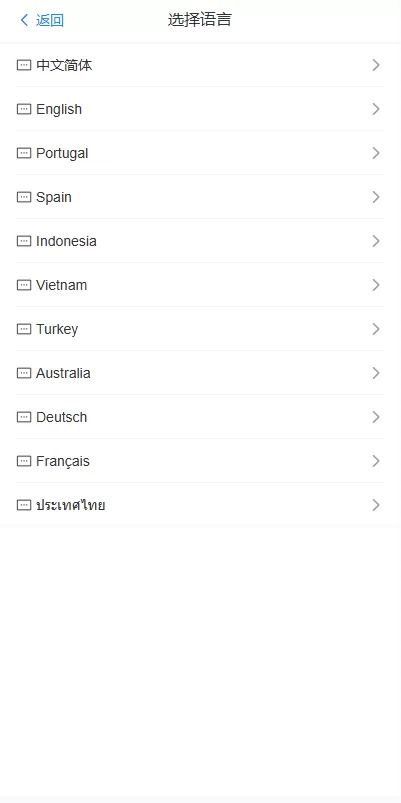Choose Indonesia from the language list
The width and height of the screenshot is (401, 803).
(200, 241)
